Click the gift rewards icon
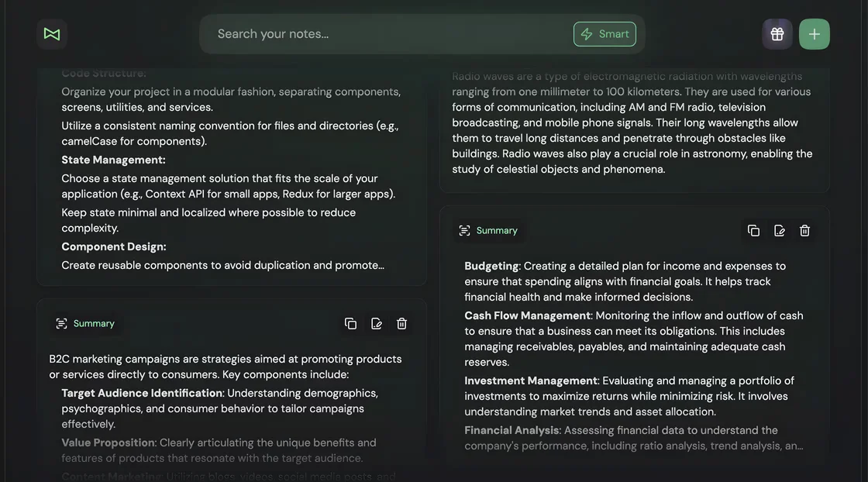The height and width of the screenshot is (482, 868). [x=777, y=33]
